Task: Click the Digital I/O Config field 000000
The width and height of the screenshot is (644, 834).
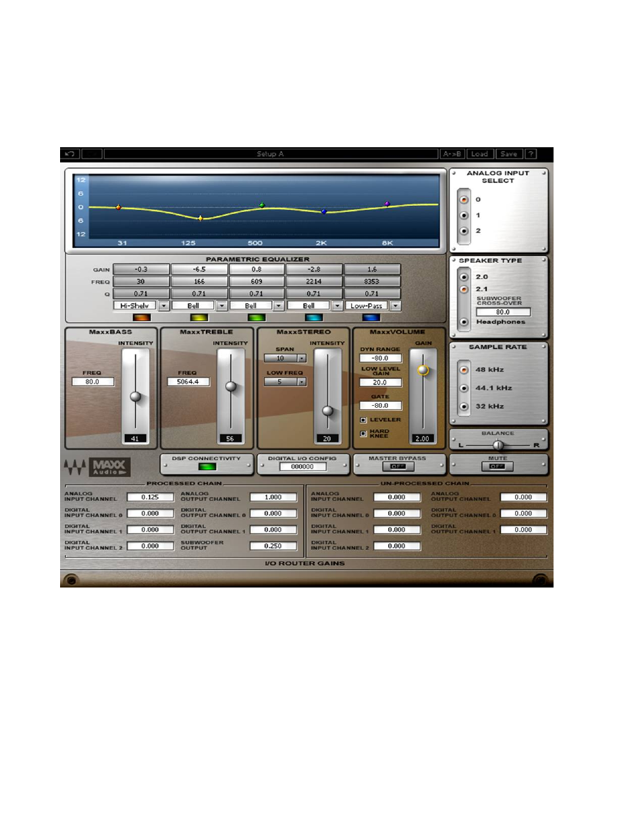Action: [x=302, y=467]
